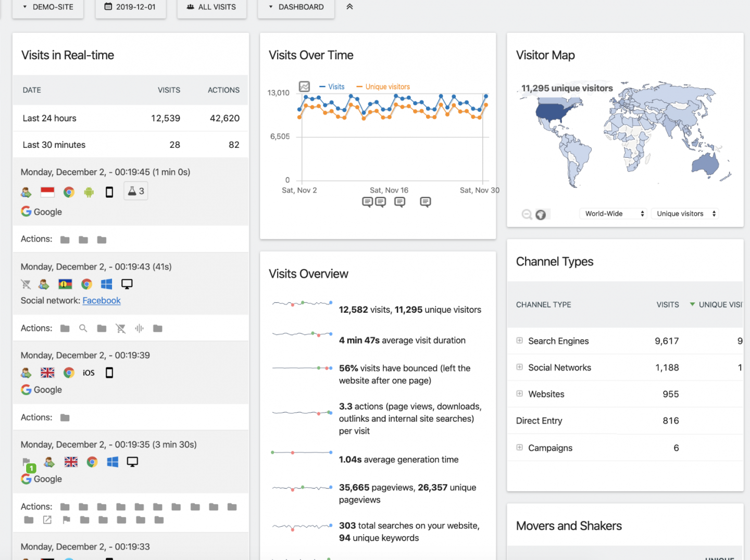
Task: Click the Direct Entry row
Action: point(625,421)
